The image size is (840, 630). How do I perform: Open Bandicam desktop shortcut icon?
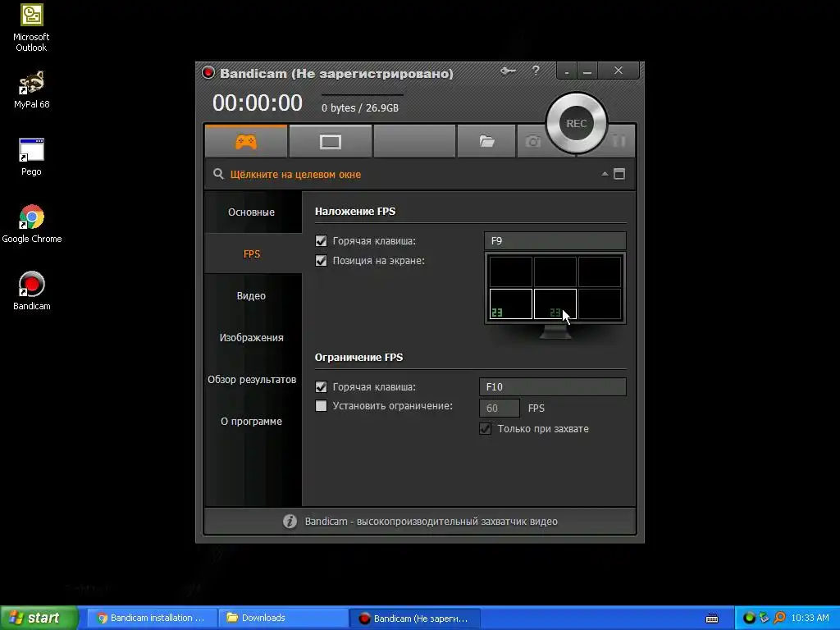pyautogui.click(x=32, y=291)
